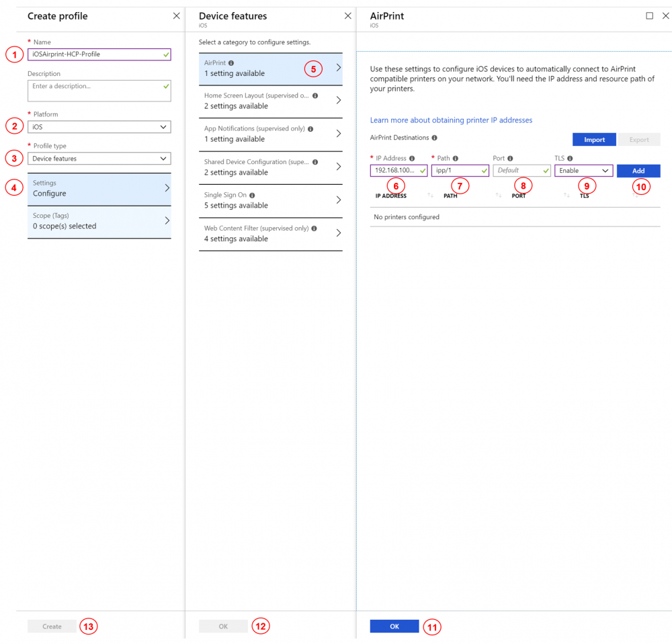The height and width of the screenshot is (644, 672).
Task: Click the Home Screen Layout info icon
Action: click(x=315, y=95)
